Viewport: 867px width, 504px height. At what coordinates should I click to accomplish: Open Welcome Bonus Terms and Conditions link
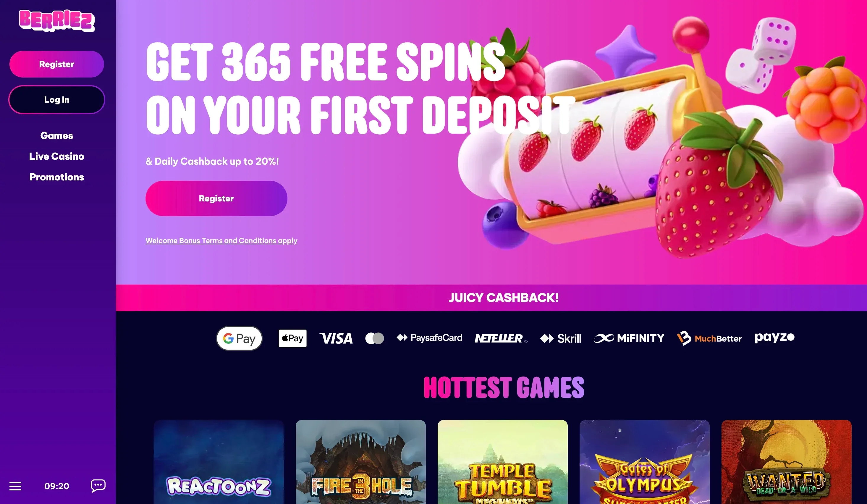tap(221, 240)
